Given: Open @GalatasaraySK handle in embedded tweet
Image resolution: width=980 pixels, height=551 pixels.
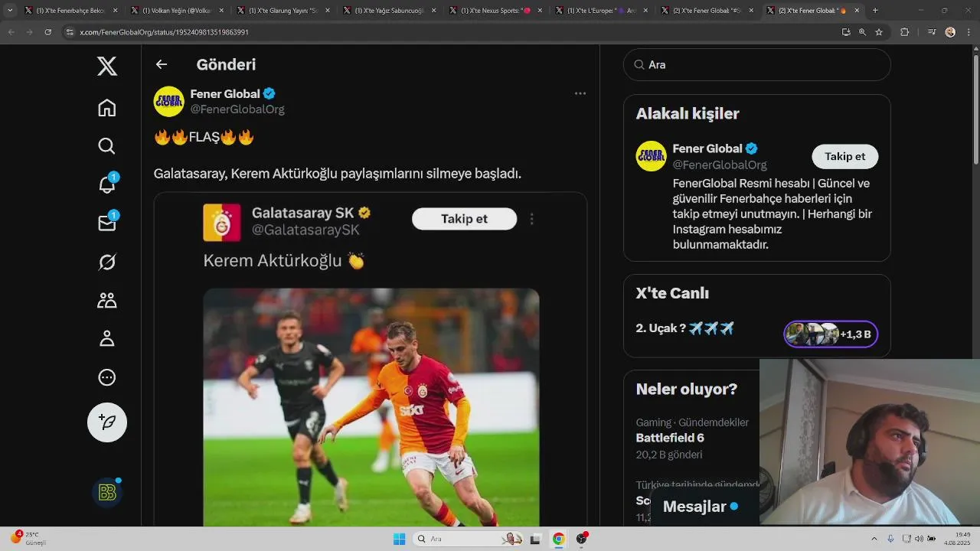Looking at the screenshot, I should [x=305, y=230].
